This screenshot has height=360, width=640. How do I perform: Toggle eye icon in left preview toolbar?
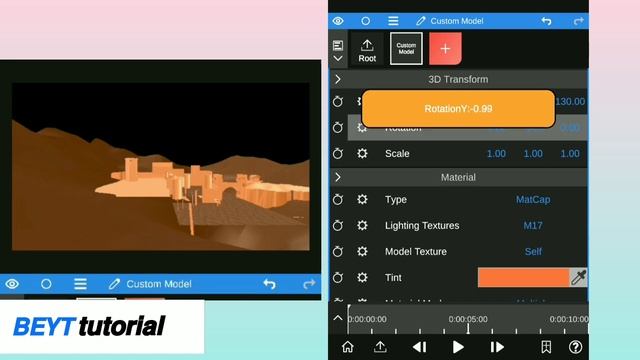click(x=12, y=284)
